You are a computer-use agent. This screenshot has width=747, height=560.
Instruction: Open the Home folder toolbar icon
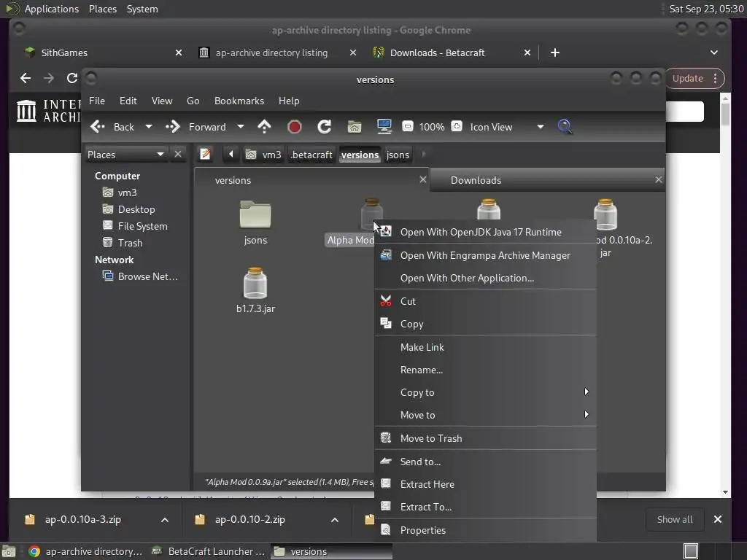355,127
